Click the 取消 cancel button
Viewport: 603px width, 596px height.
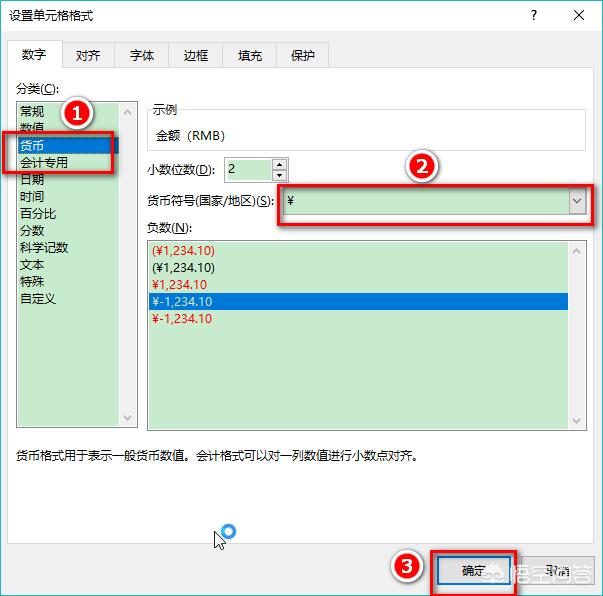[x=557, y=570]
